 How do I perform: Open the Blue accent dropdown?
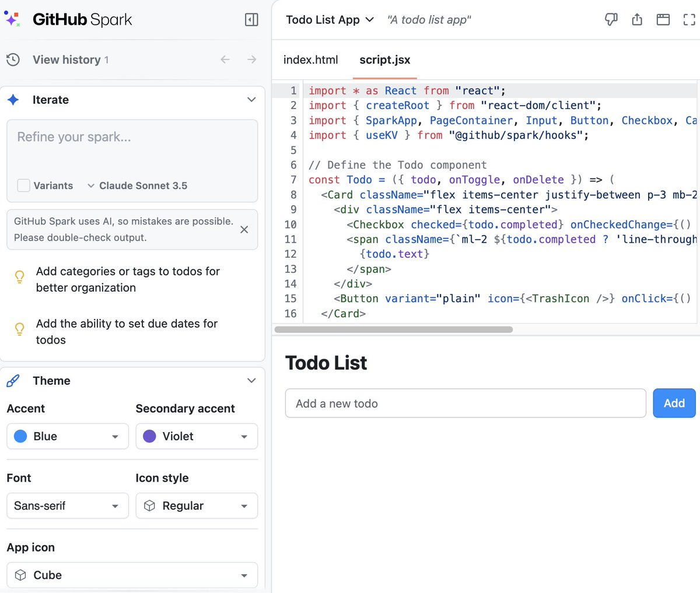tap(68, 437)
